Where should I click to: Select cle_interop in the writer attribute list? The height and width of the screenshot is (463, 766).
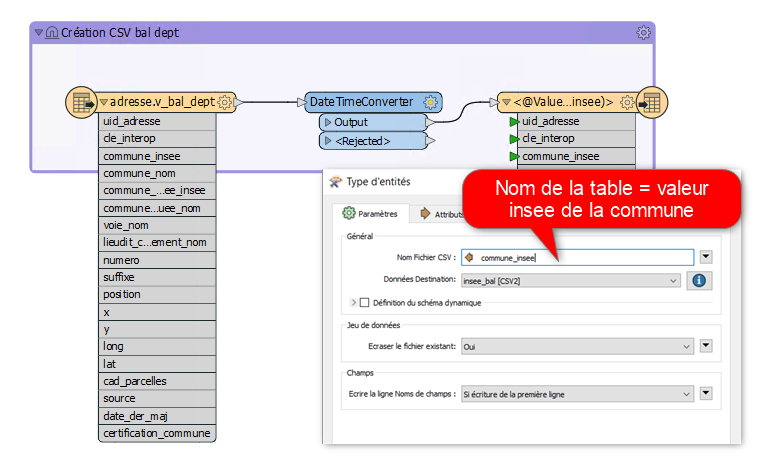pos(576,139)
